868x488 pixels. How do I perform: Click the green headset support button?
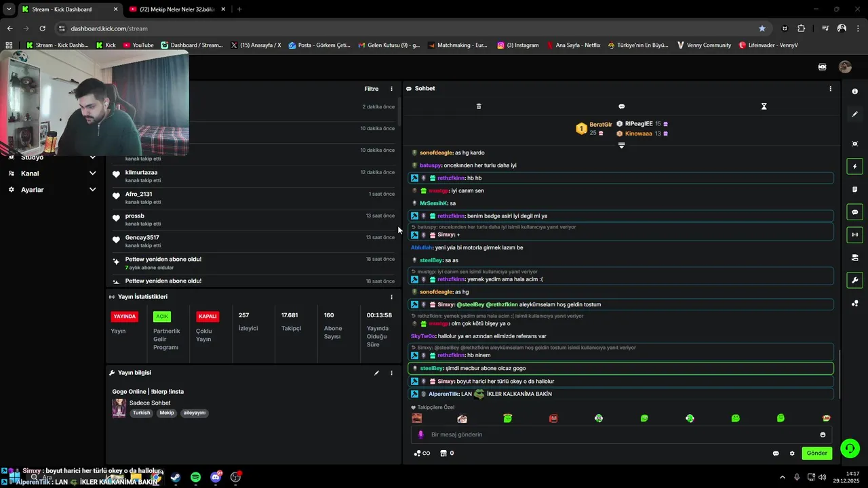tap(850, 448)
